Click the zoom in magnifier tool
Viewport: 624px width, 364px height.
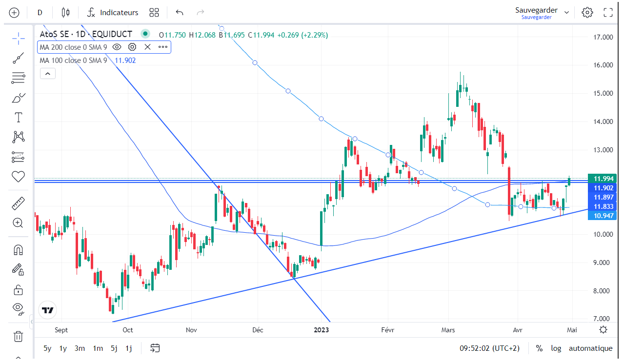coord(18,223)
